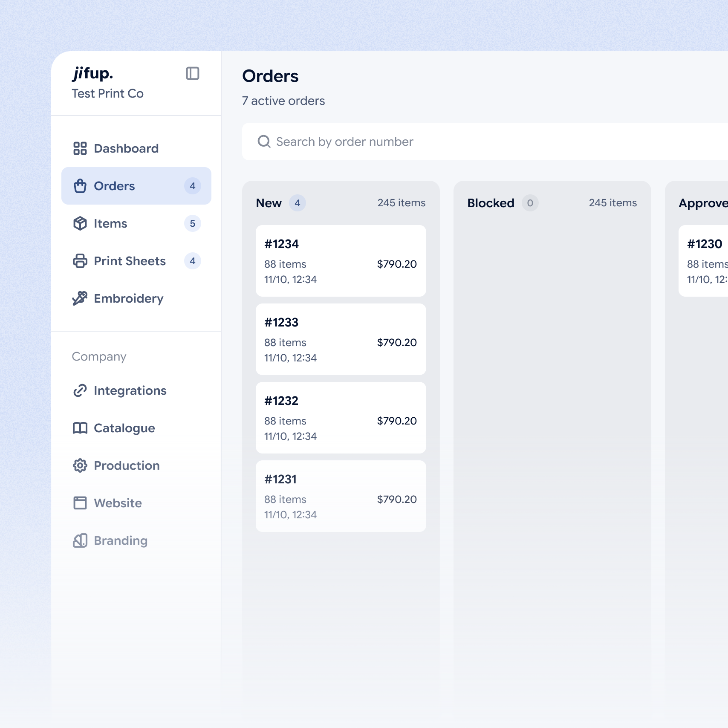
Task: Open order #1230 in Approved column
Action: [x=703, y=261]
